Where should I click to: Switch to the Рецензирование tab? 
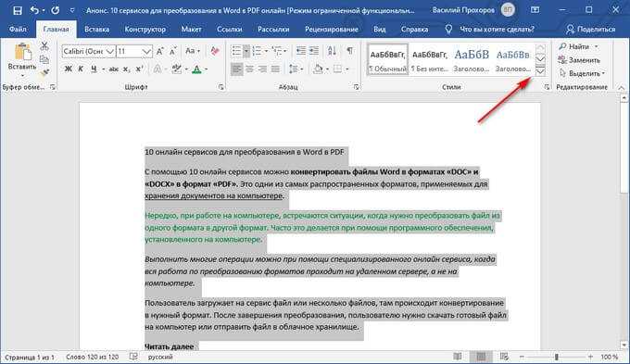click(x=332, y=30)
